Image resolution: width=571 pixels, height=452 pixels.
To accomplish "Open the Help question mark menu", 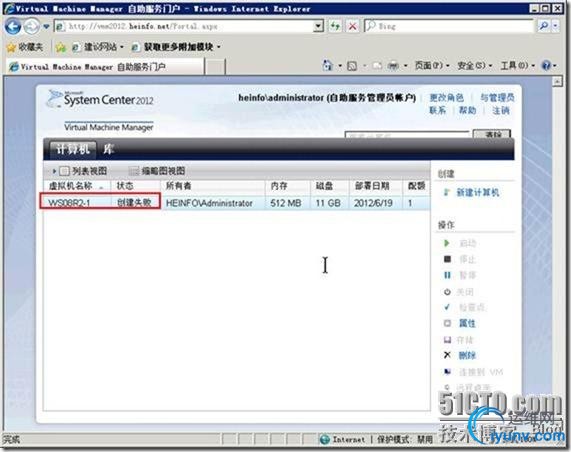I will 549,66.
